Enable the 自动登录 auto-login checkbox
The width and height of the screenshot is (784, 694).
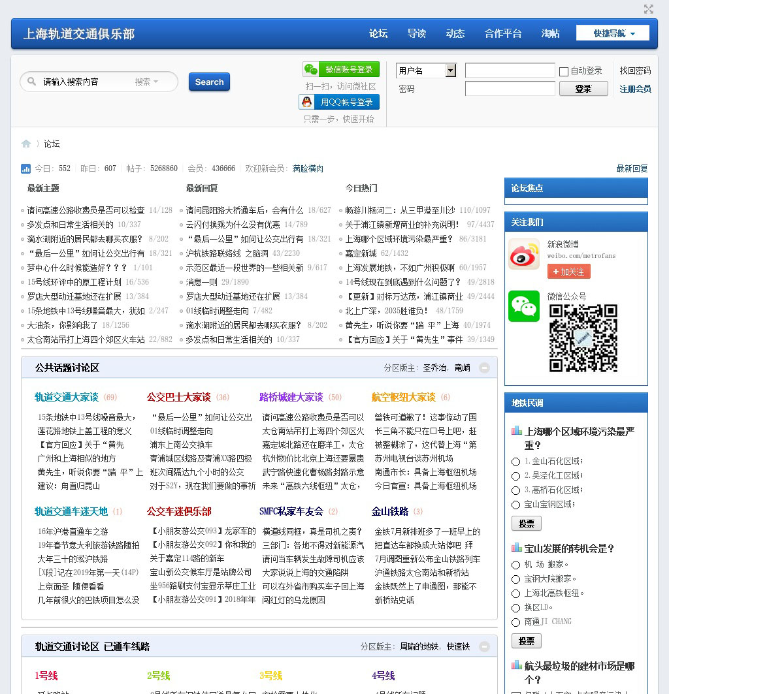tap(564, 71)
